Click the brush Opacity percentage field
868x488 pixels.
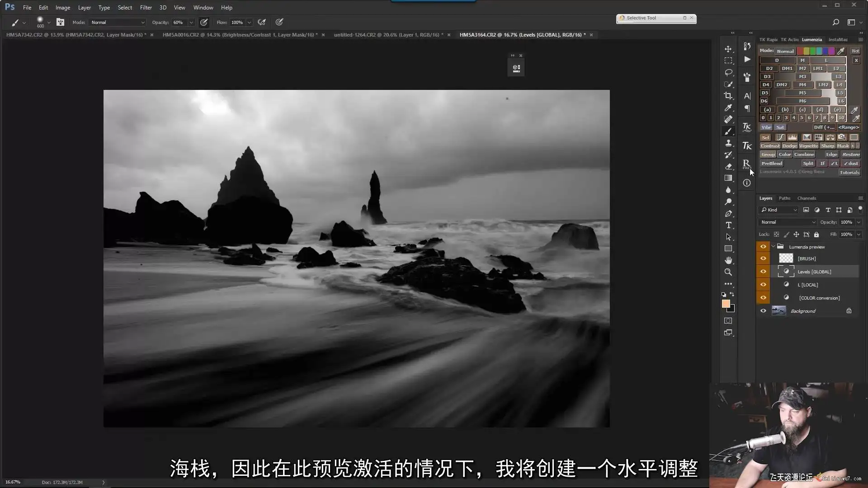point(179,22)
